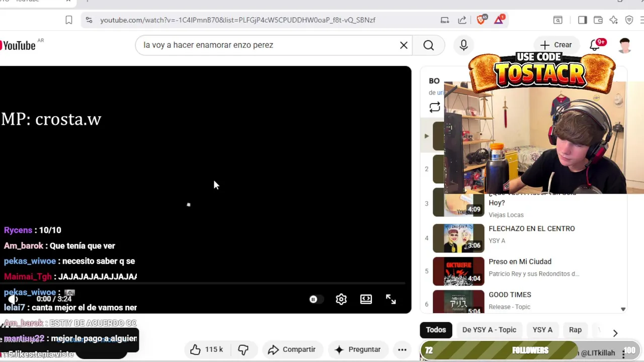This screenshot has width=644, height=362.
Task: Open the browser sidebar panel icon
Action: pos(582,20)
